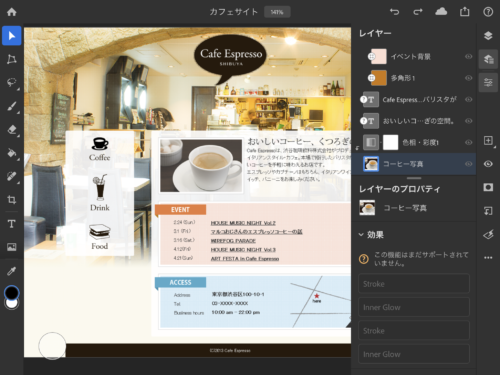Click the レイヤーのプロパティ heading

399,189
